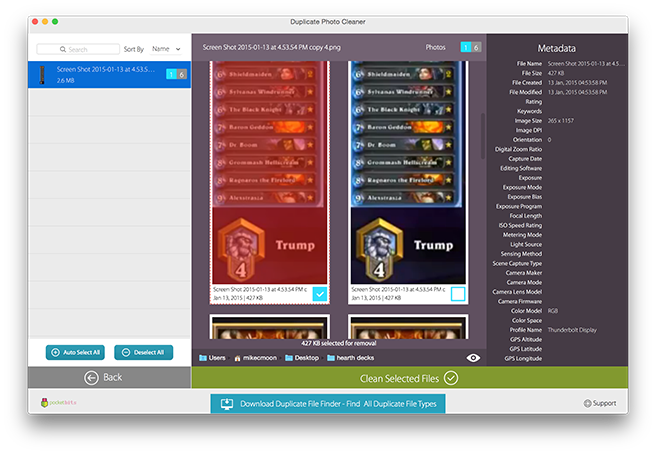656x454 pixels.
Task: Open the Desktop folder in the path bar
Action: [302, 358]
